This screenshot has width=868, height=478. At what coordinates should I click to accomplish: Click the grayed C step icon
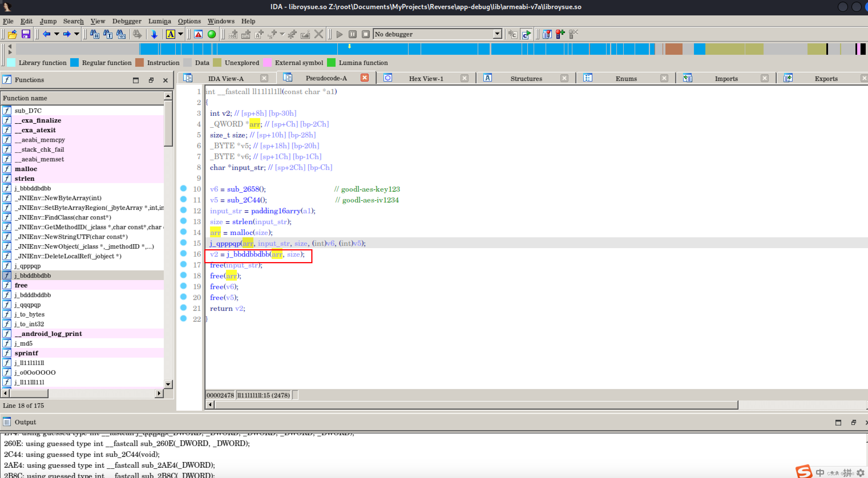513,34
